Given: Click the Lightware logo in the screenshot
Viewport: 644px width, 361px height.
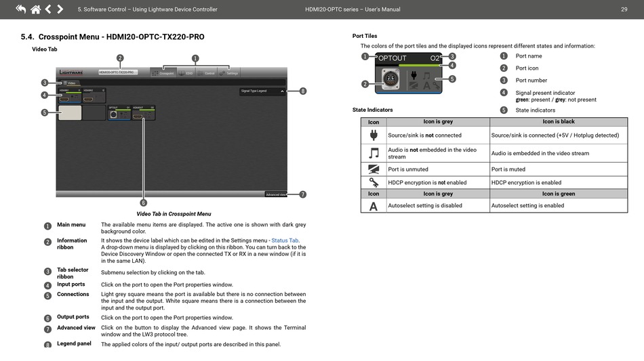Looking at the screenshot, I should [x=71, y=72].
